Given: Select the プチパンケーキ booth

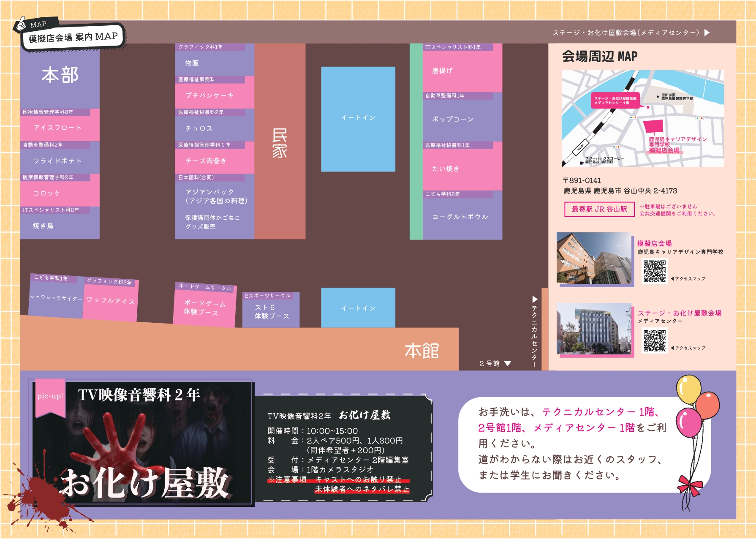Looking at the screenshot, I should click(x=214, y=95).
